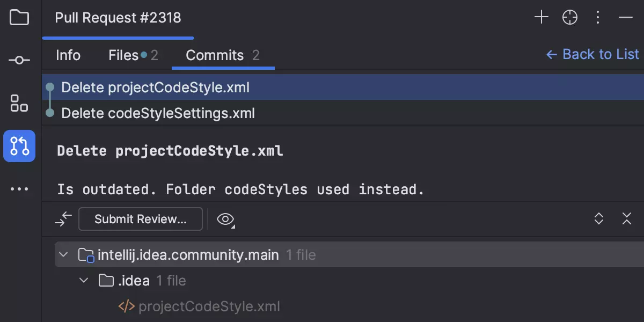
Task: Open the vertical three-dot options menu
Action: point(598,18)
